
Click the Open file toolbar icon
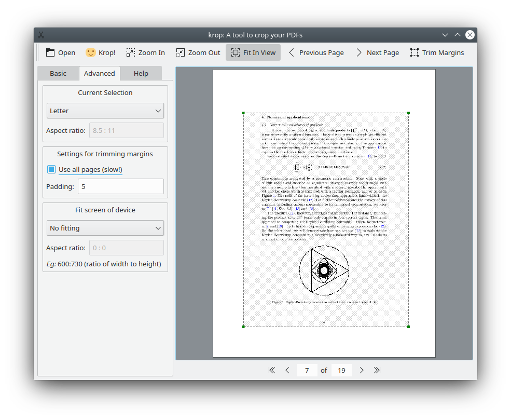(60, 52)
